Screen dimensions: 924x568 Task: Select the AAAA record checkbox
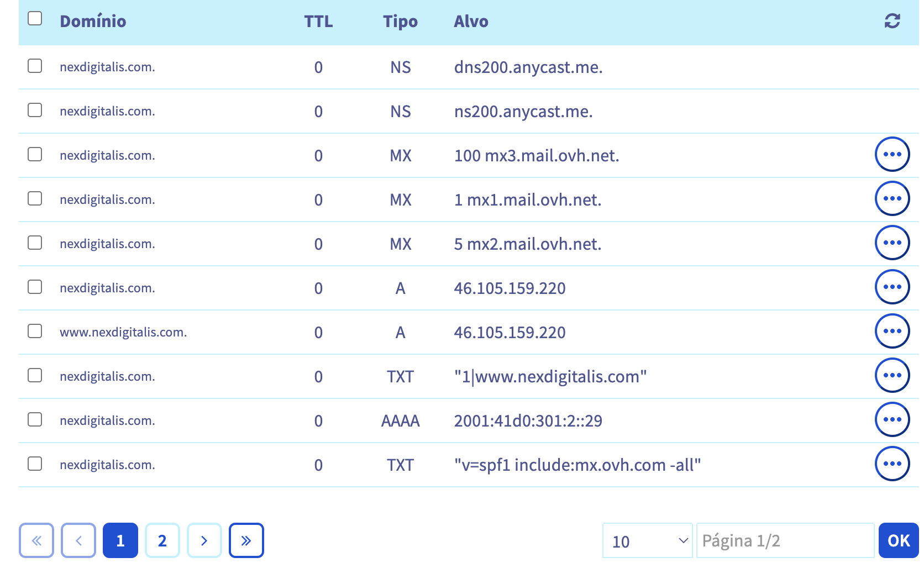pyautogui.click(x=35, y=419)
